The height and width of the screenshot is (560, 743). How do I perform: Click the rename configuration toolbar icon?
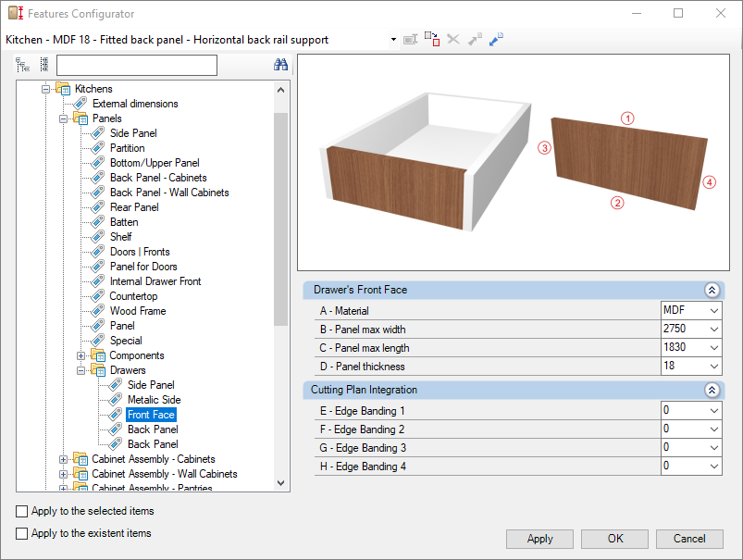[410, 40]
